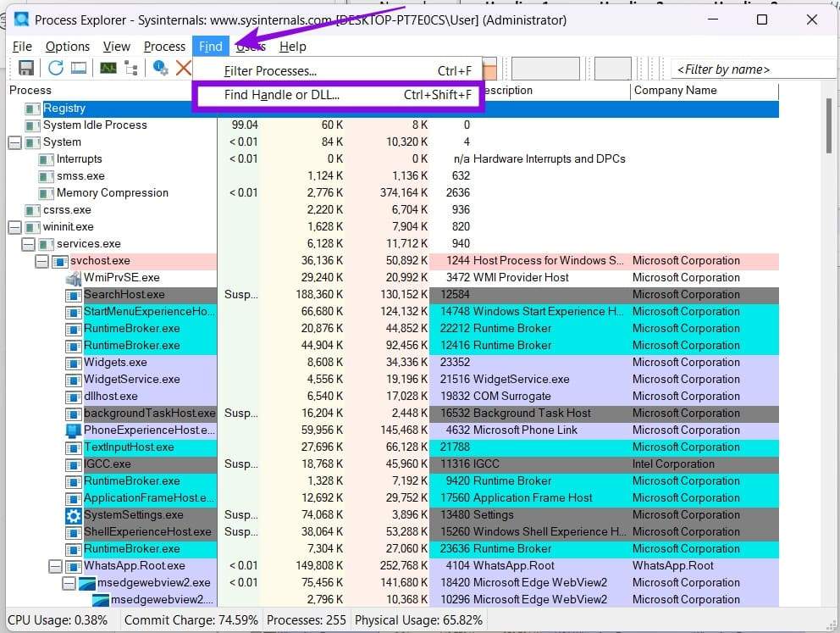
Task: Select the System Idle Process row
Action: [393, 125]
